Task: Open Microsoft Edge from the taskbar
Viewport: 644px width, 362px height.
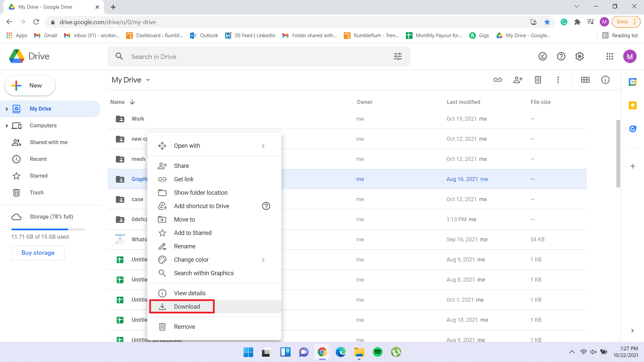Action: pyautogui.click(x=341, y=352)
